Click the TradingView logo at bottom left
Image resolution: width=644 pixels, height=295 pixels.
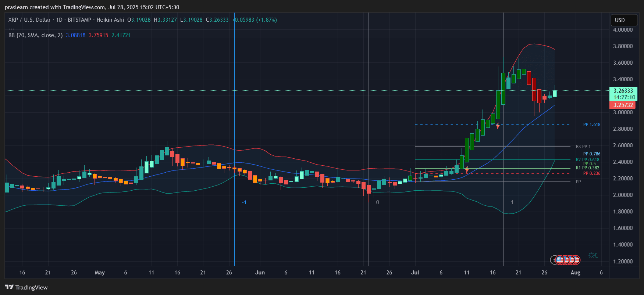(26, 287)
